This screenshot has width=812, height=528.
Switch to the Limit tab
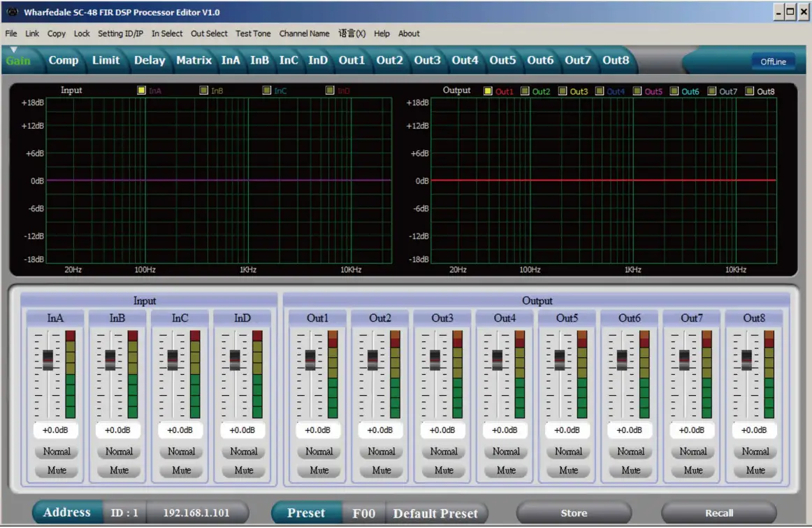pyautogui.click(x=106, y=60)
